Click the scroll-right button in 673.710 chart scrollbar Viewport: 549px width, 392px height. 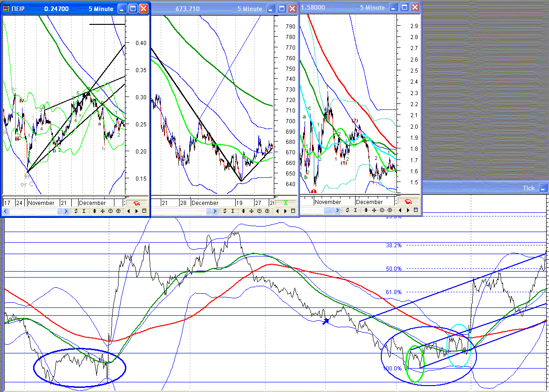pyautogui.click(x=214, y=211)
